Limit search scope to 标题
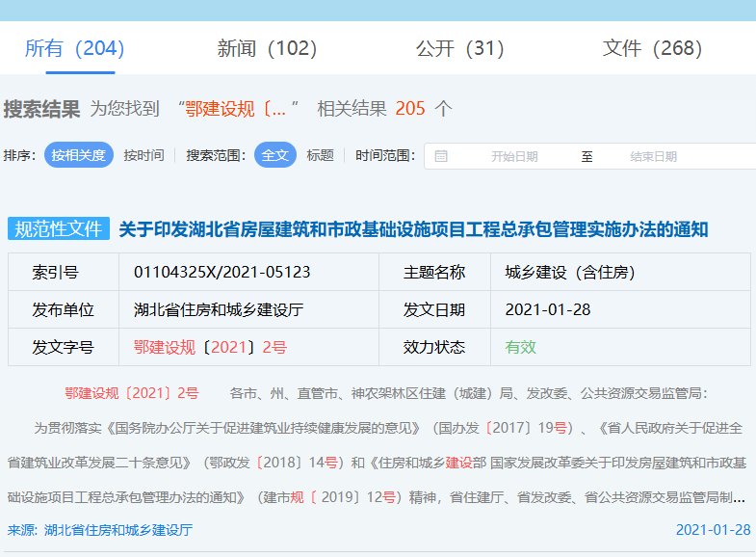Viewport: 756px width, 557px height. click(x=320, y=155)
